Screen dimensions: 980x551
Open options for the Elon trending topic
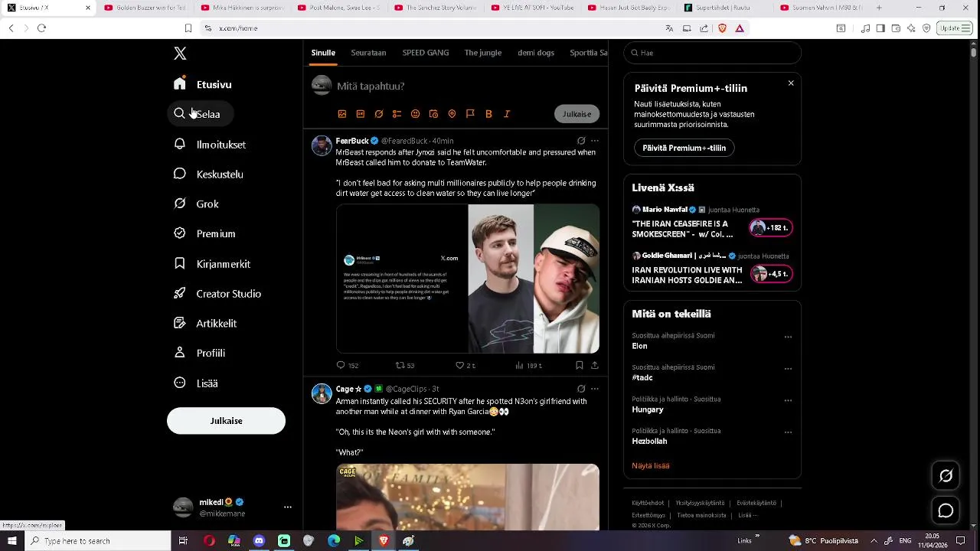(788, 337)
